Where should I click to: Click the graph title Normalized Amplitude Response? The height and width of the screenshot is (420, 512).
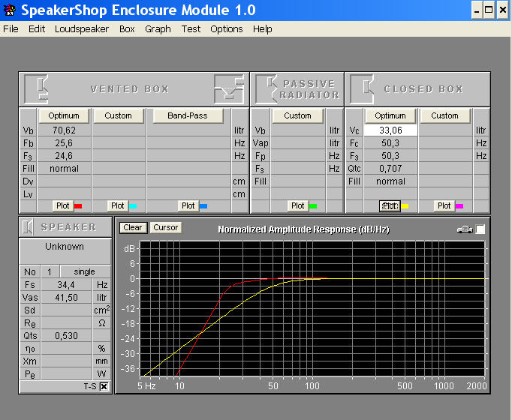(x=304, y=229)
